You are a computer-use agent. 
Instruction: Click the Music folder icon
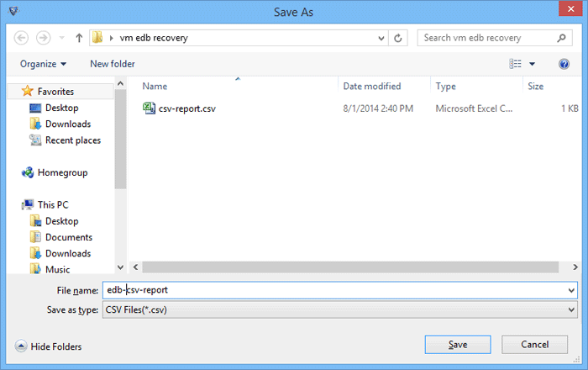click(35, 269)
